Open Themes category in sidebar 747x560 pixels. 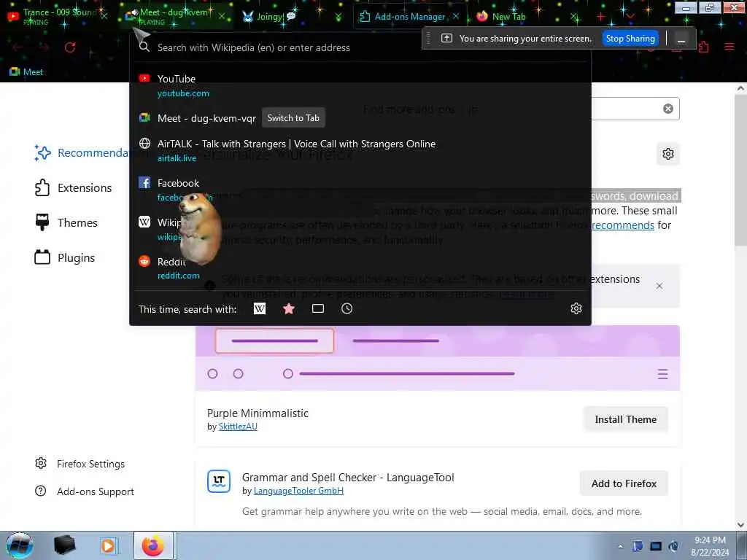click(66, 223)
